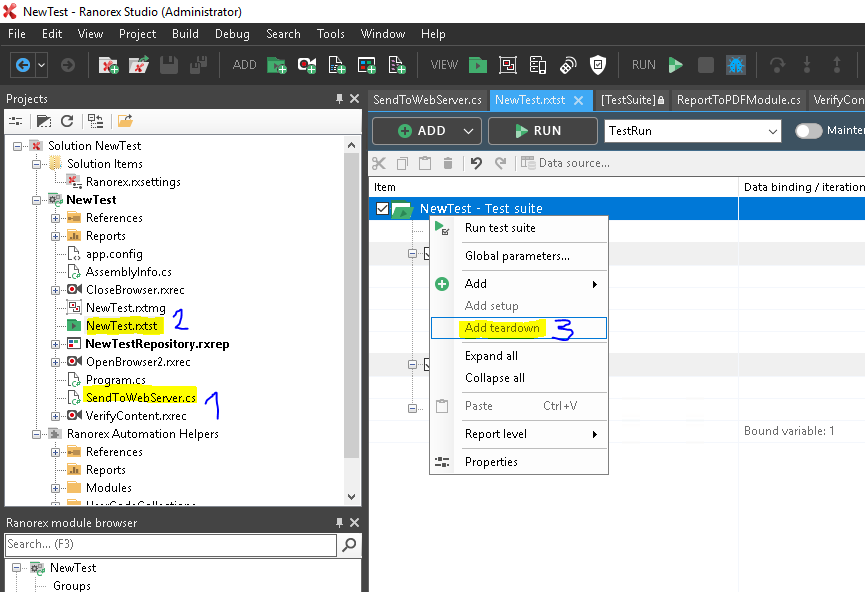865x592 pixels.
Task: Open the View test suite green icon
Action: (478, 65)
